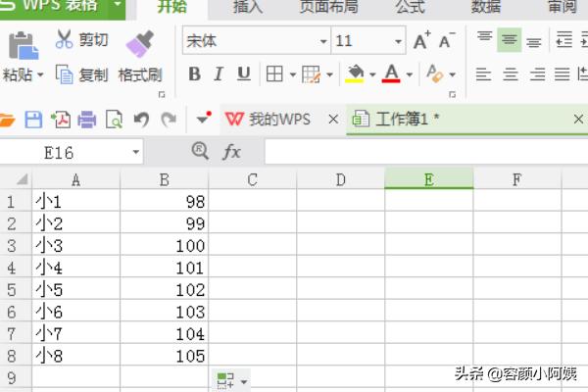
Task: Click the borders grid icon
Action: pos(274,73)
